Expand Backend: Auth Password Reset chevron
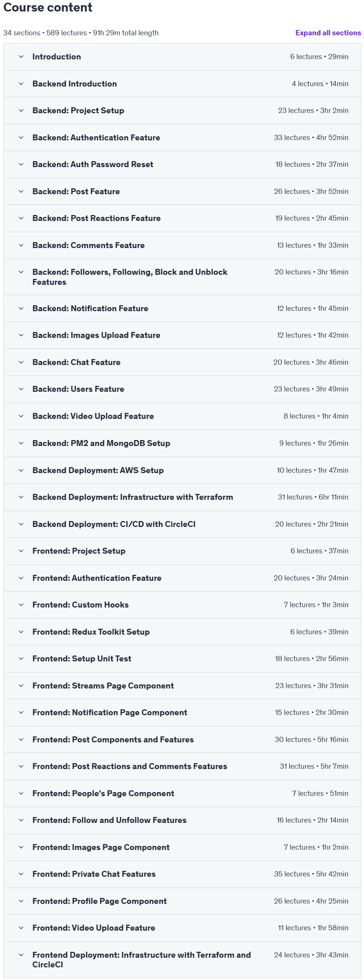Viewport: 364px width, 980px height. pos(21,165)
